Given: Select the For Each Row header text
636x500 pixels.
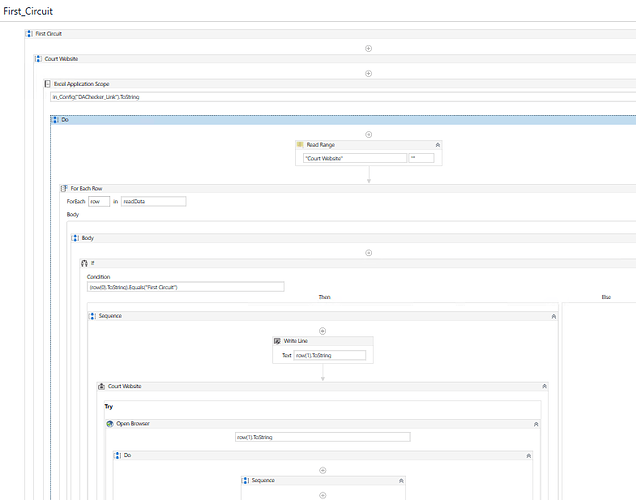Looking at the screenshot, I should click(86, 189).
